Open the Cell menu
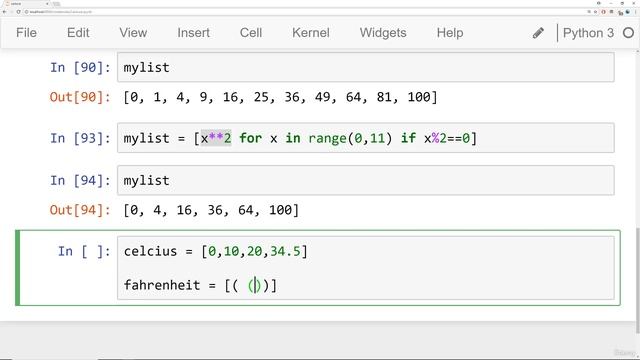 pyautogui.click(x=251, y=33)
